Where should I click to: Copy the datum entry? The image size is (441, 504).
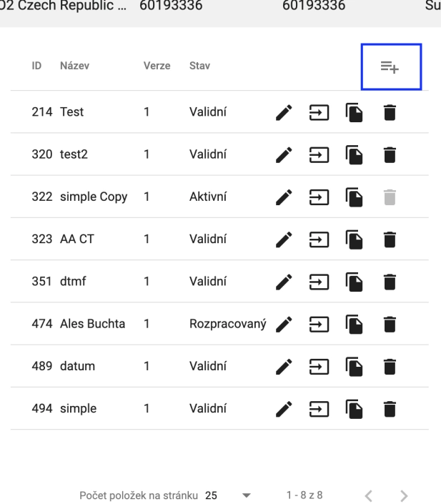coord(353,367)
